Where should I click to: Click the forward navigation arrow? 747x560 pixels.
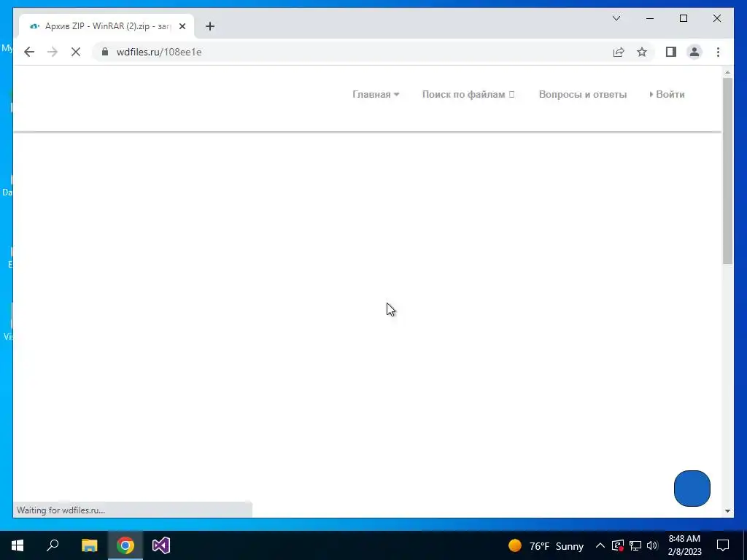(53, 52)
